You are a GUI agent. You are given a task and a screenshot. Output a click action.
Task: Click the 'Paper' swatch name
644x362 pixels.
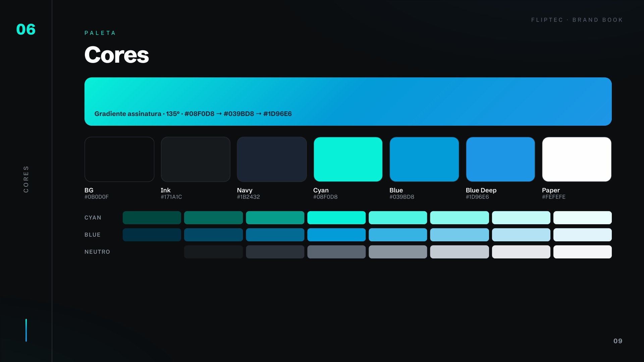click(x=551, y=190)
